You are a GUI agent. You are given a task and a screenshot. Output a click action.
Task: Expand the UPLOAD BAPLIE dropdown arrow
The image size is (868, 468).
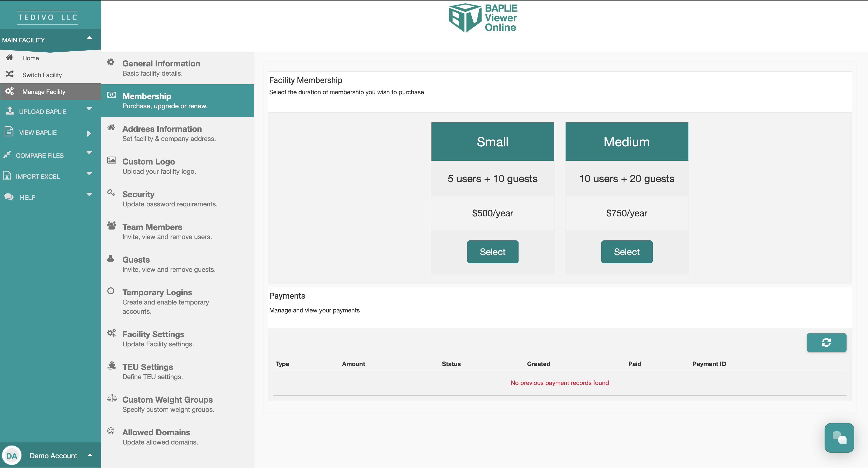click(x=89, y=109)
